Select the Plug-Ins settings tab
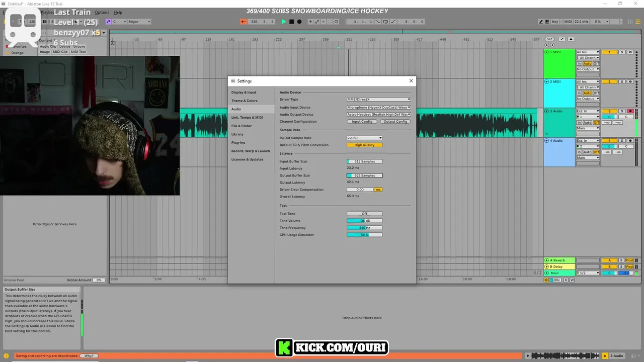This screenshot has width=644, height=362. (x=238, y=143)
